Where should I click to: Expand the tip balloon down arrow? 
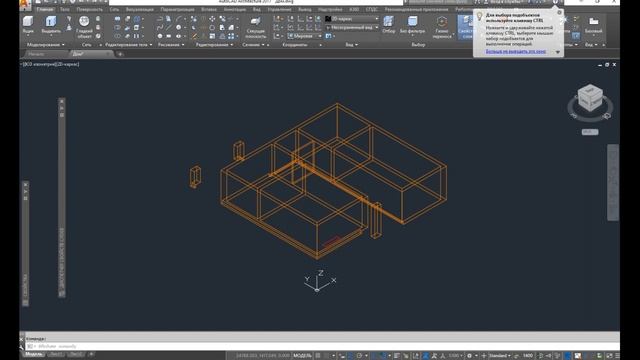click(558, 52)
